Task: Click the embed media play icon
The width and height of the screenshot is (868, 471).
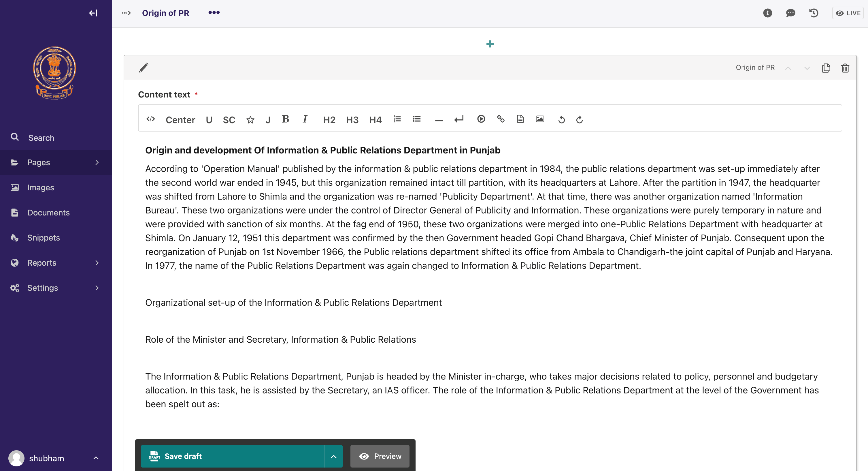Action: (481, 119)
